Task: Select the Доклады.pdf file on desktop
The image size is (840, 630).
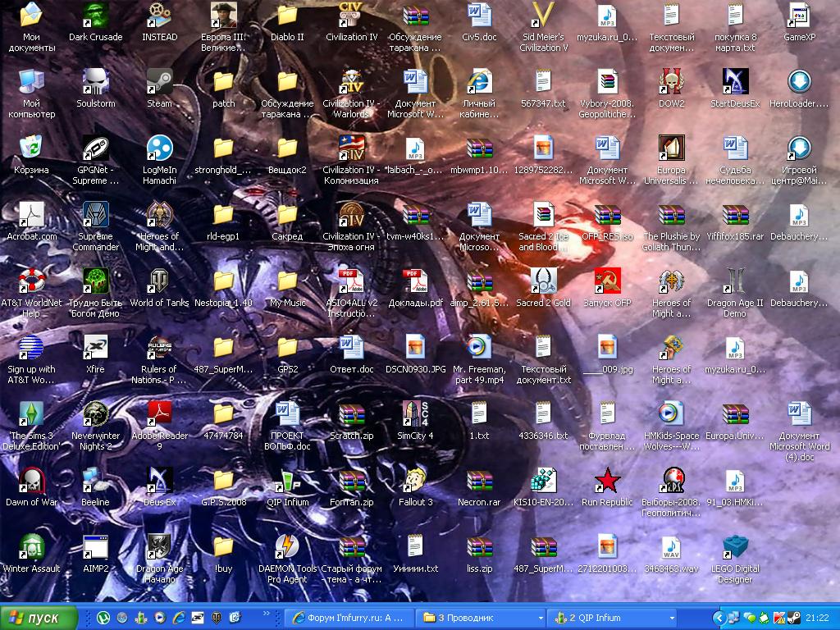Action: point(415,281)
